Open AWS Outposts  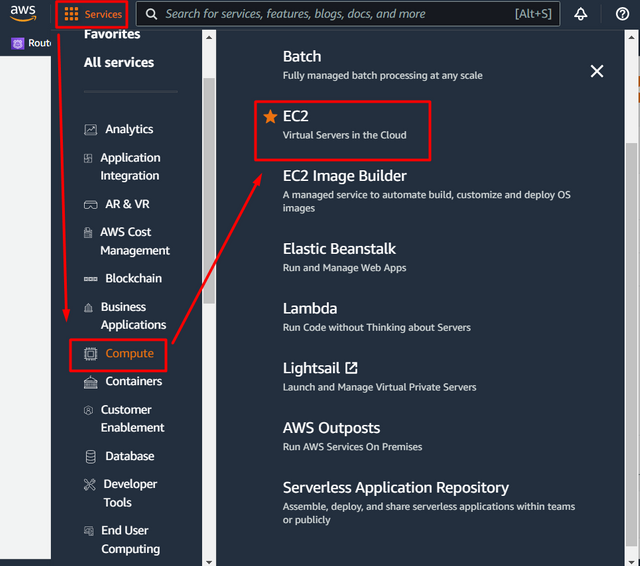[x=331, y=428]
